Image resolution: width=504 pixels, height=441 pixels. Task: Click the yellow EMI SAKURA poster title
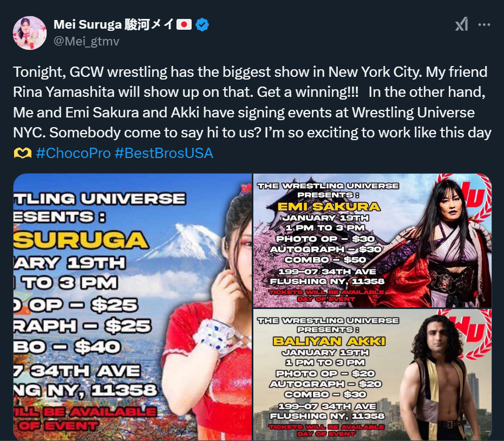pyautogui.click(x=329, y=207)
